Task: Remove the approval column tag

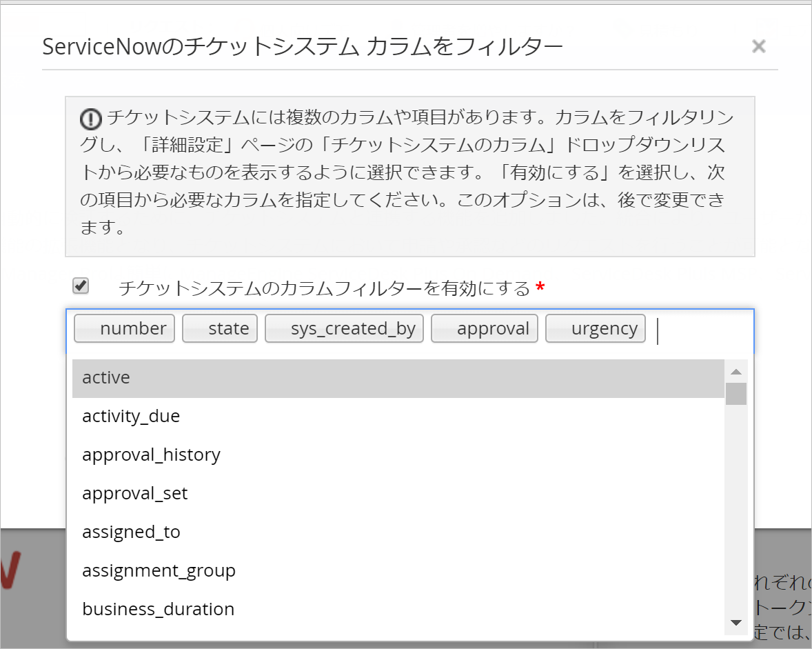Action: tap(484, 328)
